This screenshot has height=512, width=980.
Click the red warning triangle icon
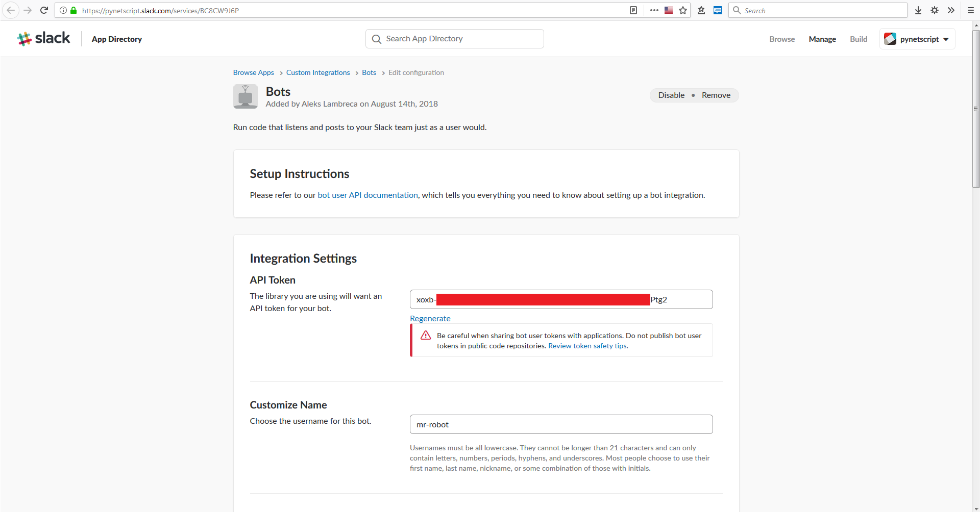[426, 335]
